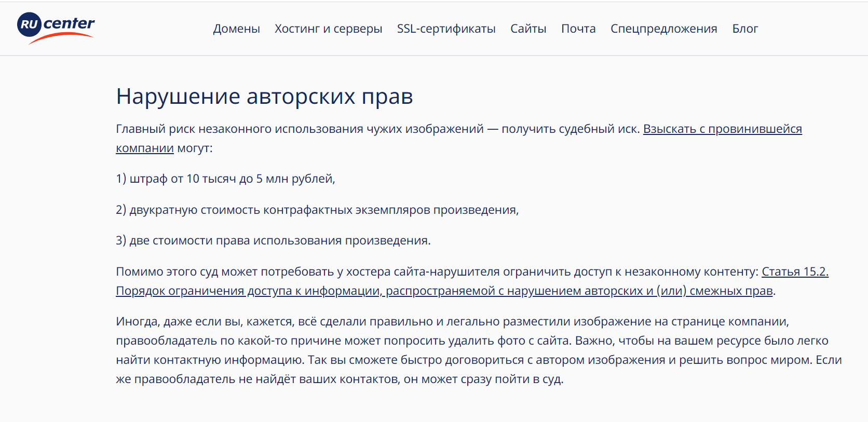
Task: Go to SSL-сертификаты section
Action: point(446,29)
